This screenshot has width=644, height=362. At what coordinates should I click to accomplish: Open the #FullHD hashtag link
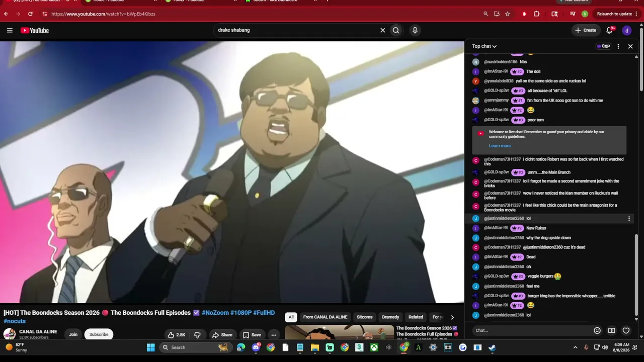[x=264, y=313]
